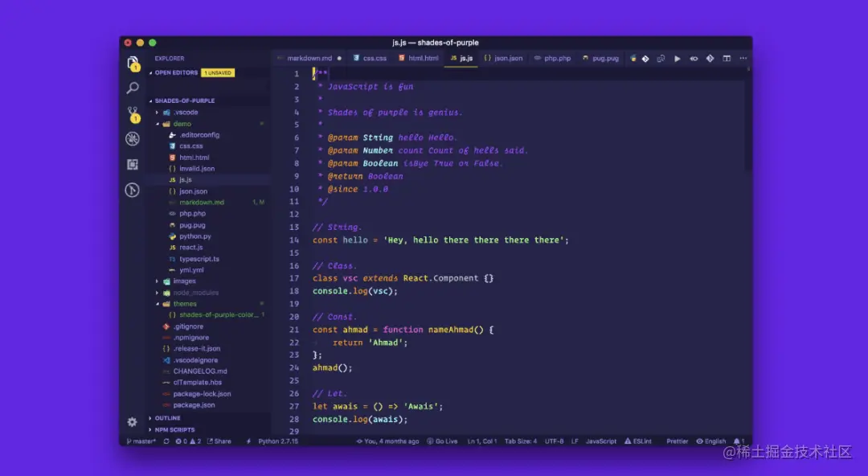The width and height of the screenshot is (868, 476).
Task: Click the Open Changes compare icon
Action: point(661,58)
